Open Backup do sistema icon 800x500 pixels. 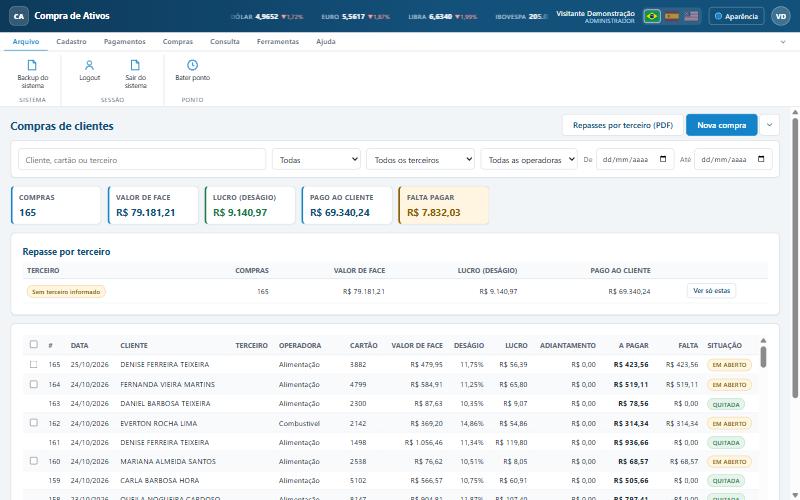tap(32, 65)
